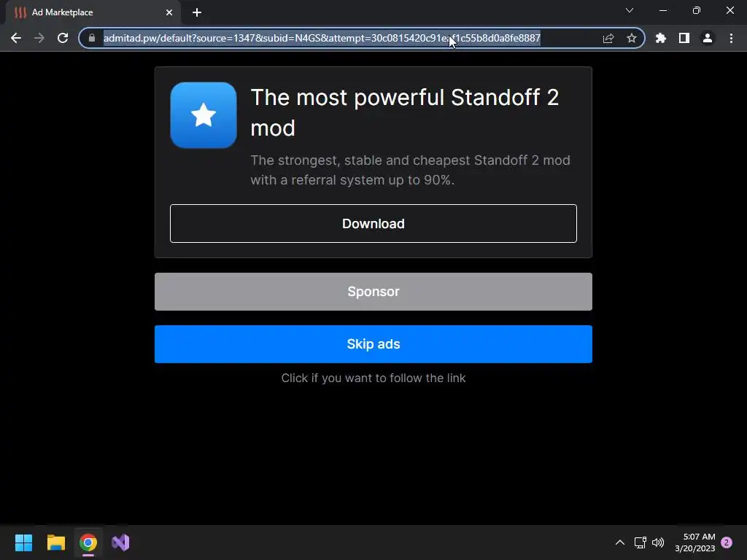Image resolution: width=747 pixels, height=560 pixels.
Task: Open notifications badge showing 2
Action: tap(727, 542)
